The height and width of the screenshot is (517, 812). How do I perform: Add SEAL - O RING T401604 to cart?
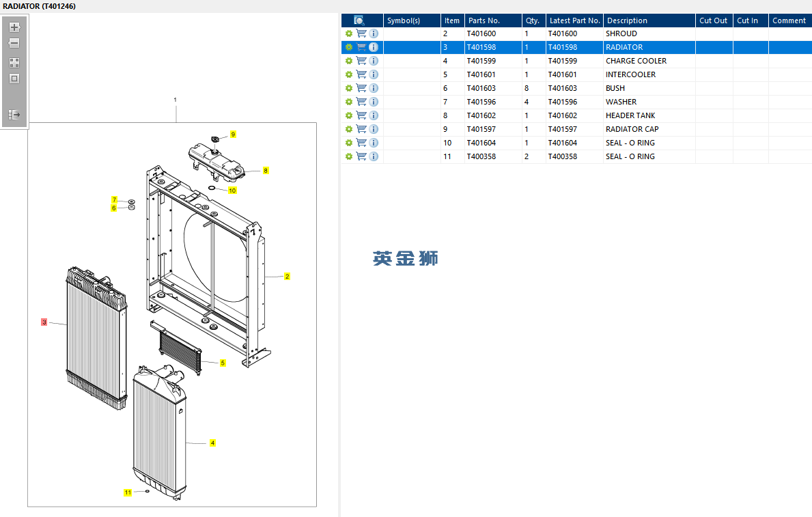click(361, 143)
